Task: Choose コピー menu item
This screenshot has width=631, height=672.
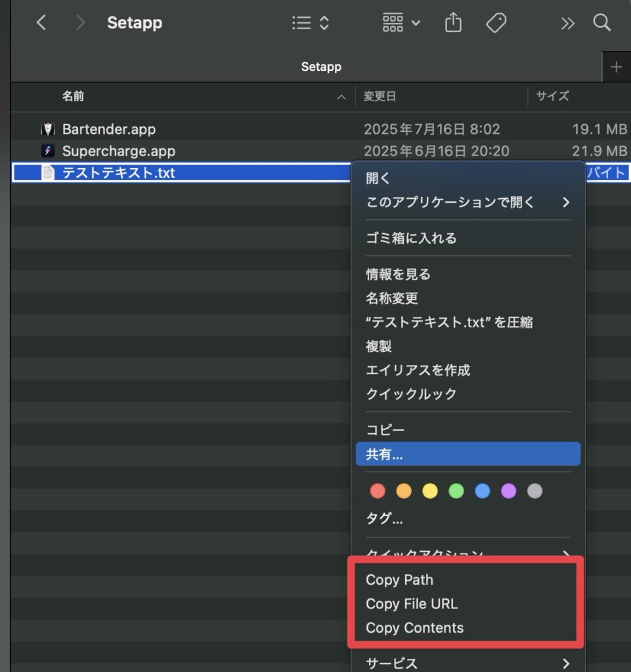Action: click(x=468, y=430)
